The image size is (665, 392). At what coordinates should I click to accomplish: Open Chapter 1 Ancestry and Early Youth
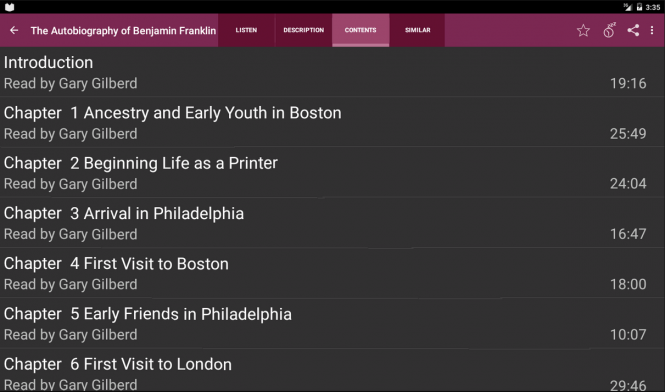point(332,122)
